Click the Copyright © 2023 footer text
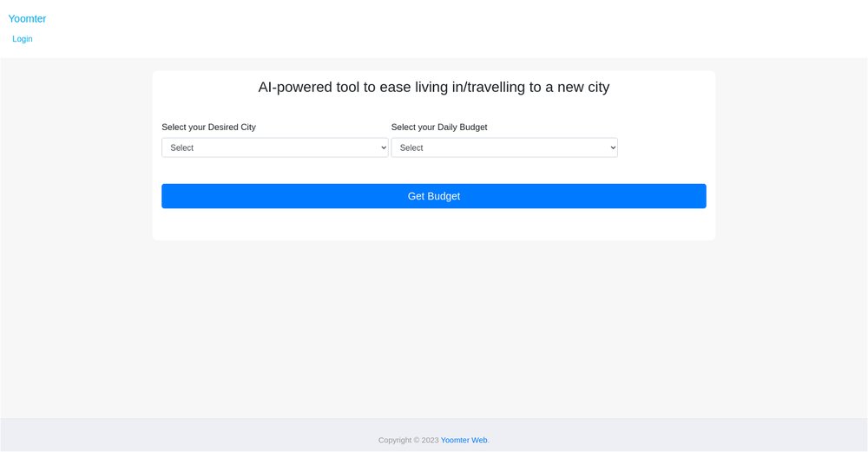This screenshot has height=452, width=868. tap(408, 440)
